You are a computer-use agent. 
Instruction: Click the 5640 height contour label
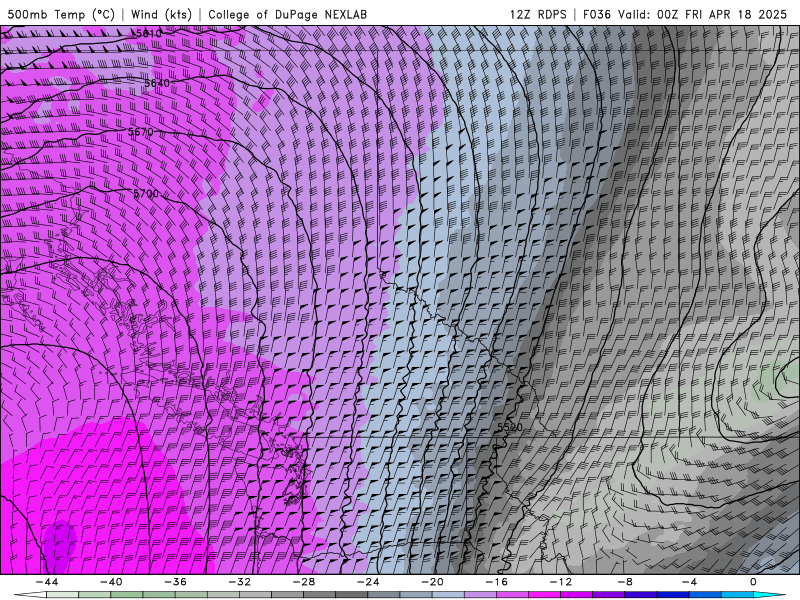click(157, 83)
